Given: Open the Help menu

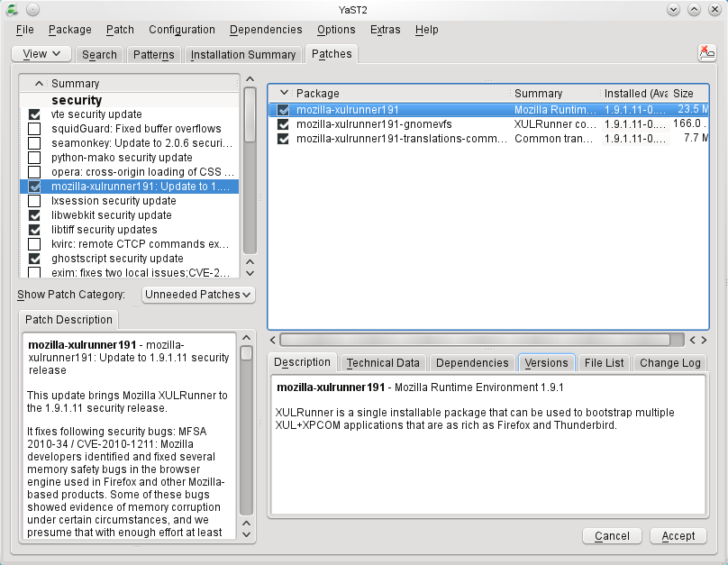Looking at the screenshot, I should [426, 30].
